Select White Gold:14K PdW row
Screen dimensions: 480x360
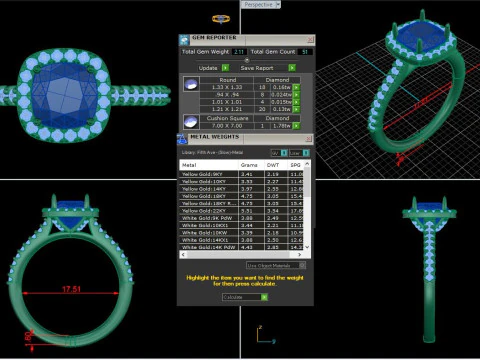click(x=242, y=247)
